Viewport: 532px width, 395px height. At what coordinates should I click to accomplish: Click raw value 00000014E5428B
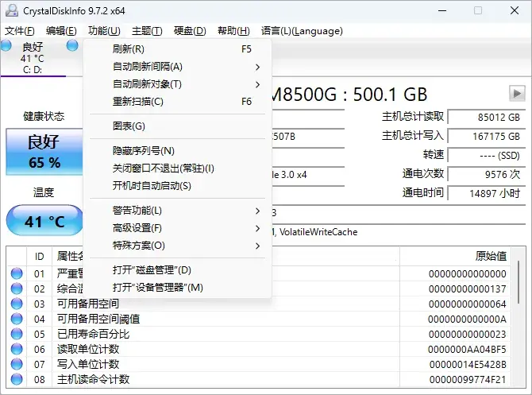468,365
